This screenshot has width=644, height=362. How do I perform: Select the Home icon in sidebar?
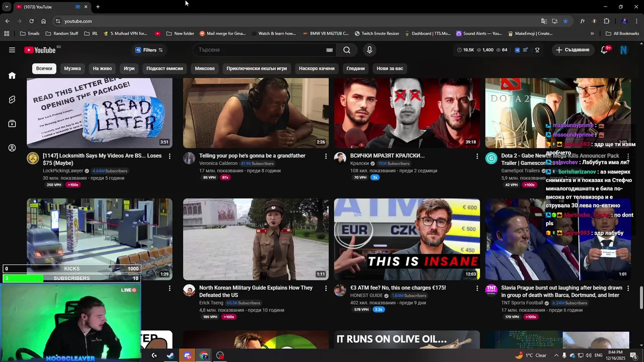[12, 75]
